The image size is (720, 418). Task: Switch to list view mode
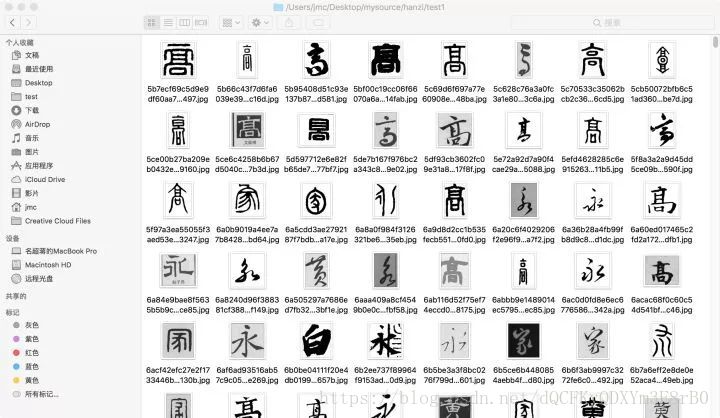168,22
